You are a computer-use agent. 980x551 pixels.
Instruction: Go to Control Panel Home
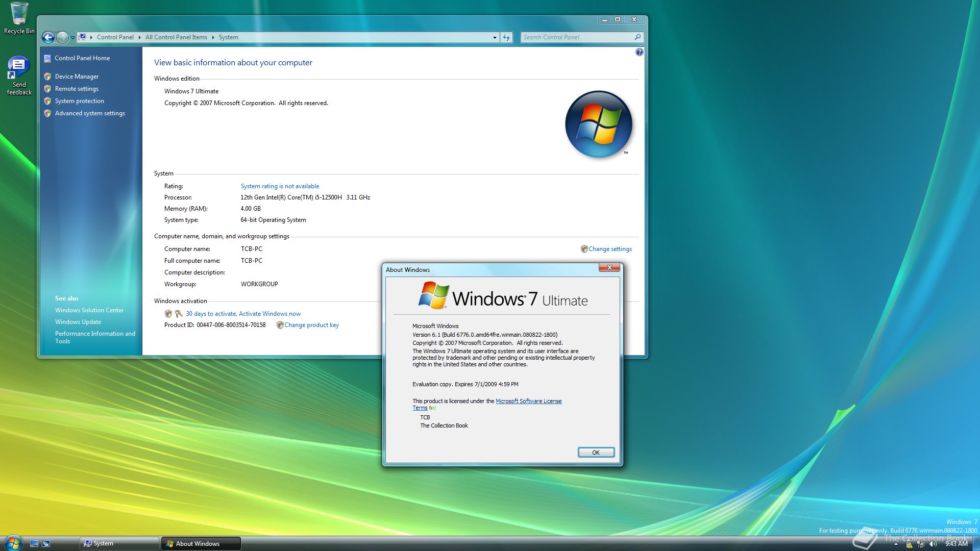click(82, 58)
